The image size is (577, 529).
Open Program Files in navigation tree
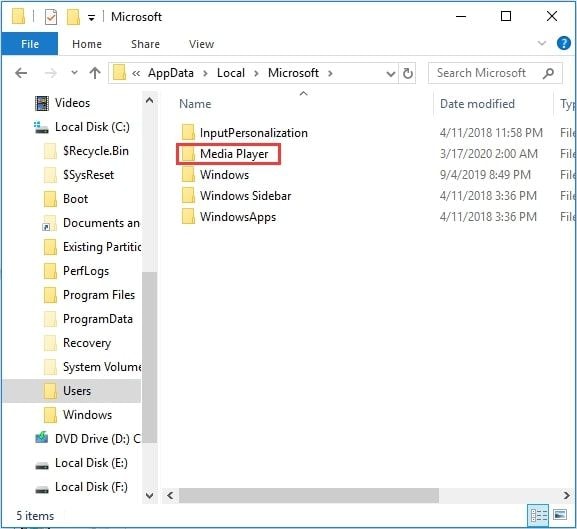(99, 295)
